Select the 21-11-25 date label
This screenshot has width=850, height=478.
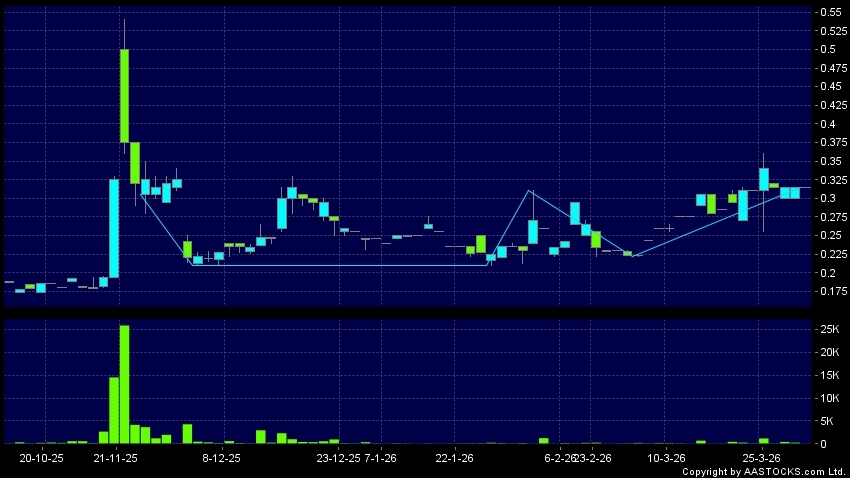116,458
